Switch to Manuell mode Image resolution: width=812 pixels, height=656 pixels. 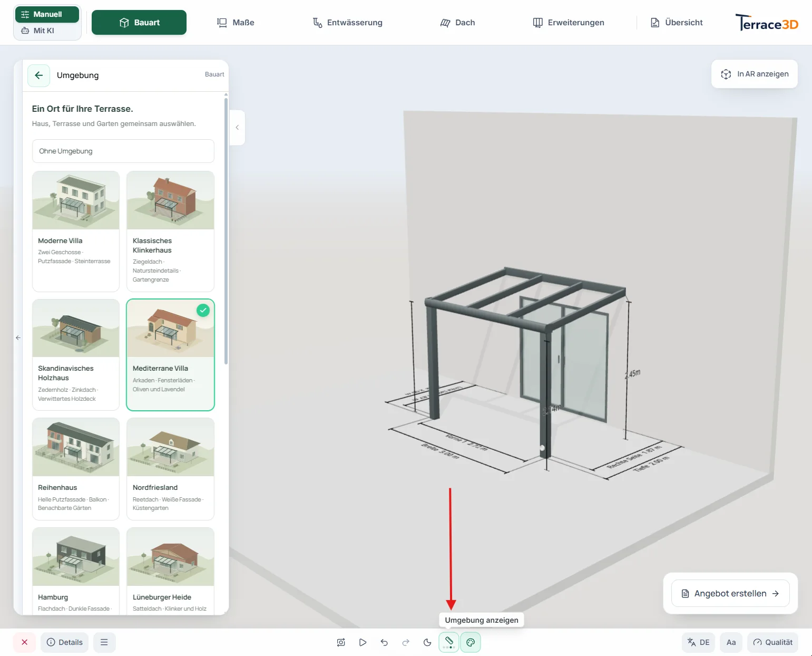tap(47, 14)
